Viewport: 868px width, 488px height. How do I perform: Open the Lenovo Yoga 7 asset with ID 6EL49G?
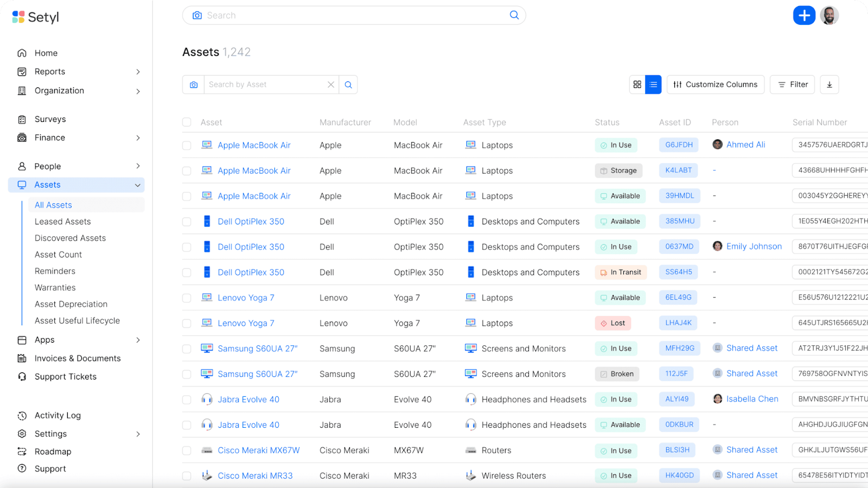(x=246, y=298)
